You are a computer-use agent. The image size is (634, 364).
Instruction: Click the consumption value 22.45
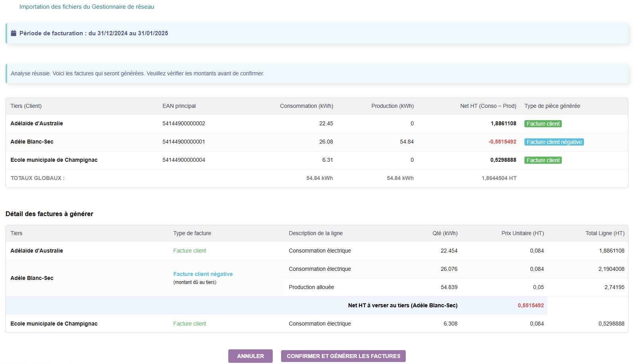coord(326,123)
